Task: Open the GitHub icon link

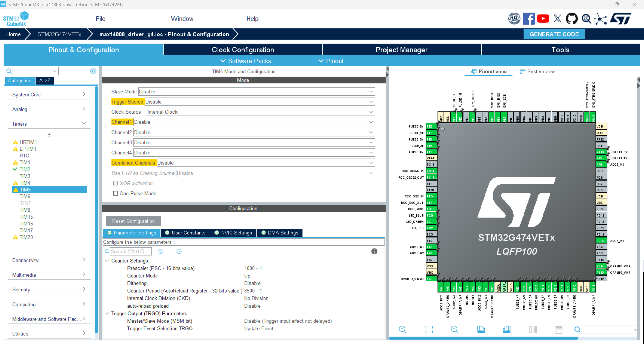Action: click(572, 19)
